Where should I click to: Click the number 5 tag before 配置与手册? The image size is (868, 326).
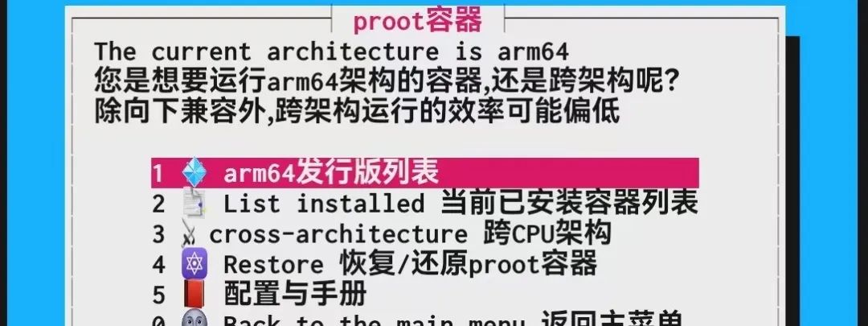coord(158,295)
